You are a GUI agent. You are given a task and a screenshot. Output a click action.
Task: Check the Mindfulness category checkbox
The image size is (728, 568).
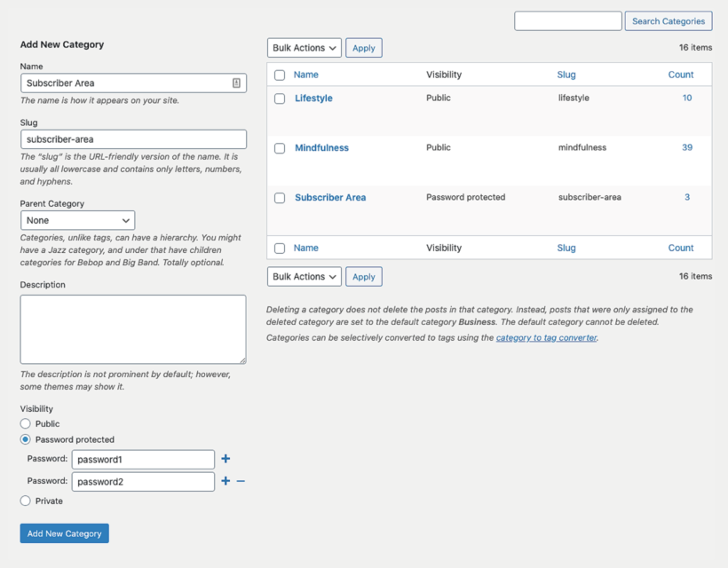(x=280, y=148)
